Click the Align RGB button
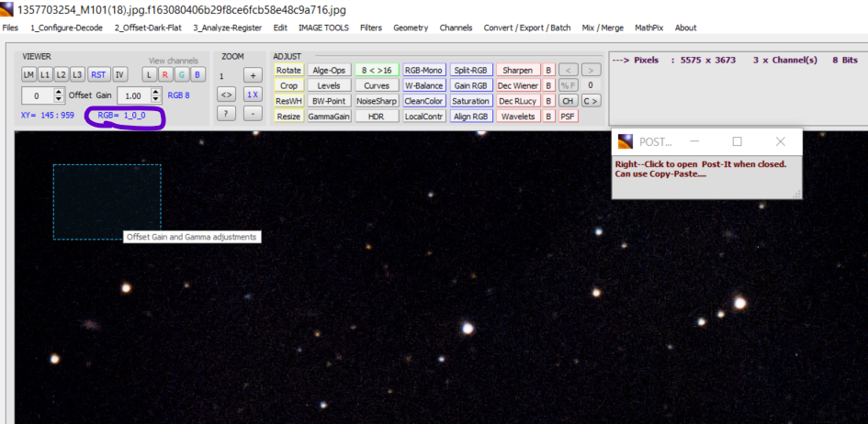The height and width of the screenshot is (424, 868). pos(470,117)
